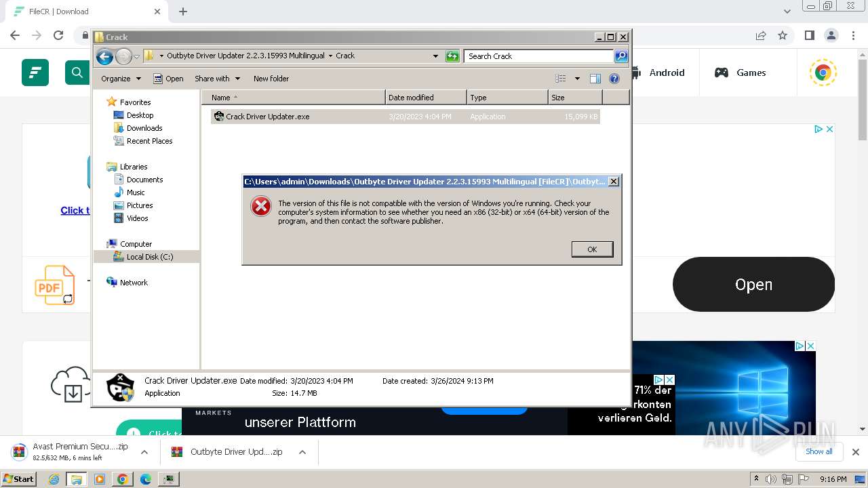The width and height of the screenshot is (868, 488).
Task: Toggle the preview pane icon
Action: coord(595,79)
